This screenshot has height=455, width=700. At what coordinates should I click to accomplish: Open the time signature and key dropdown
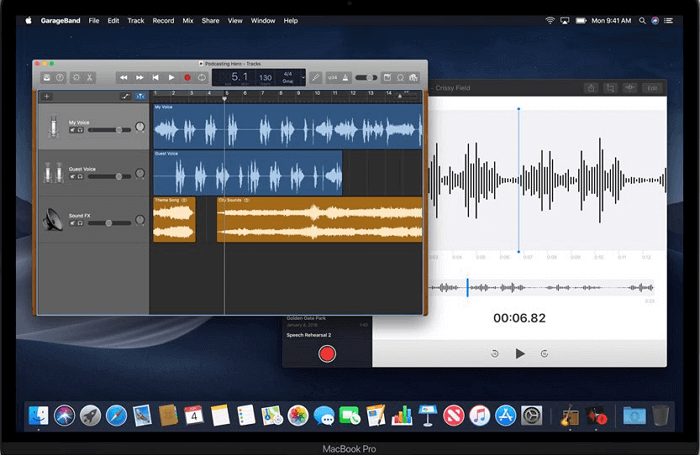pos(288,77)
